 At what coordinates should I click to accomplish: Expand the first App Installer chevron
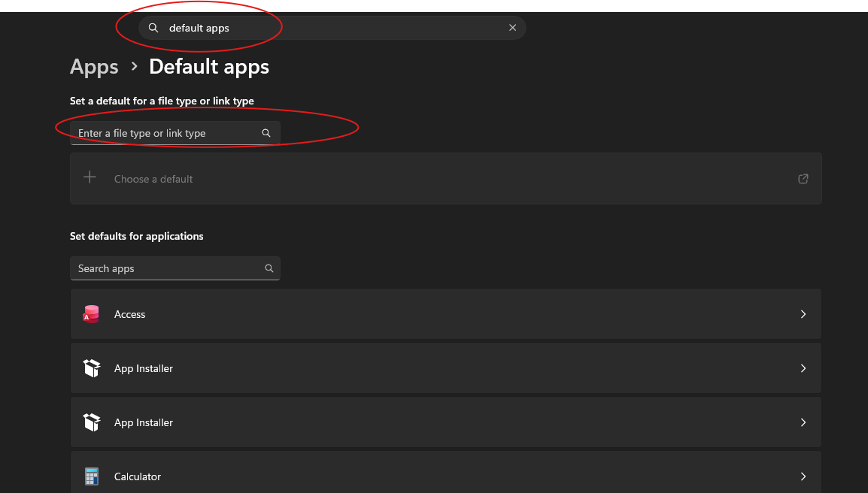click(803, 368)
